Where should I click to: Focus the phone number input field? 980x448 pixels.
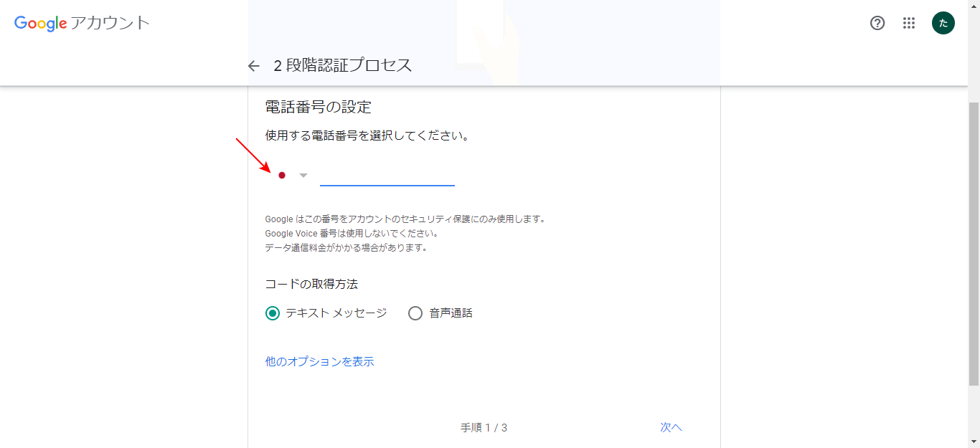point(387,175)
